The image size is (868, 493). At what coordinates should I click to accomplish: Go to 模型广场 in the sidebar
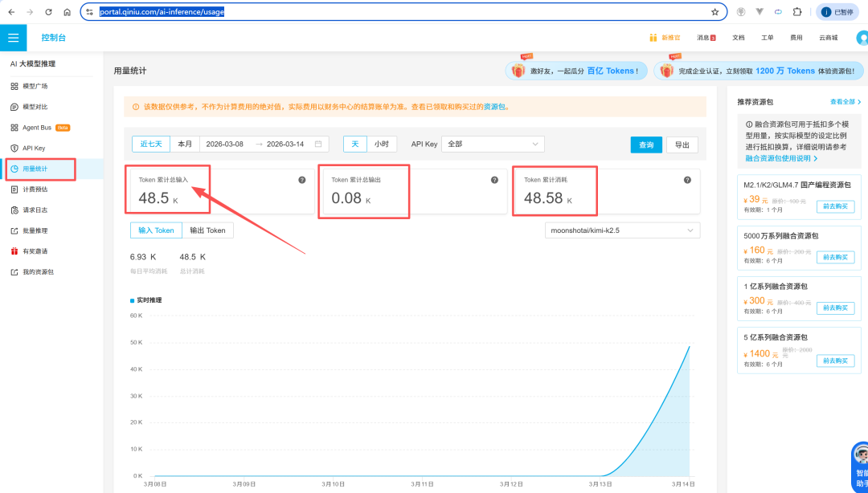35,86
